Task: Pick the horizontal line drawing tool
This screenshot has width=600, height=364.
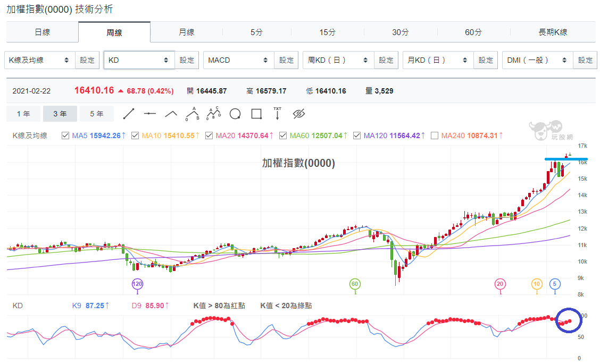Action: [x=149, y=114]
